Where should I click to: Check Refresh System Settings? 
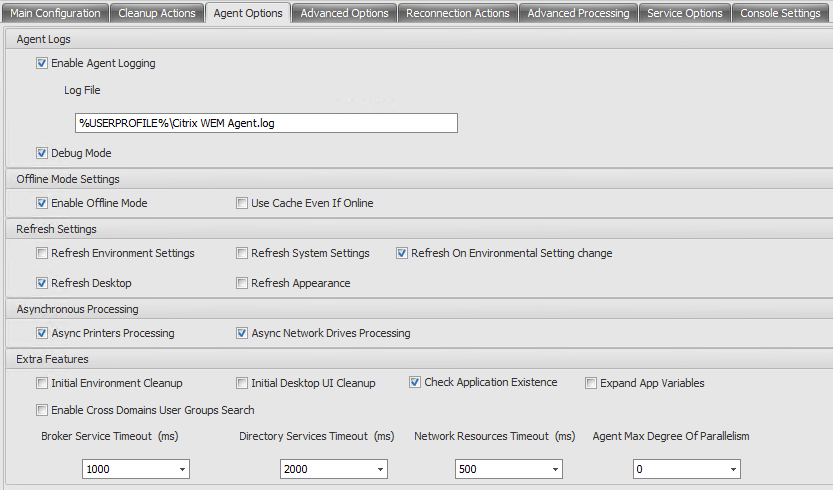pos(242,253)
